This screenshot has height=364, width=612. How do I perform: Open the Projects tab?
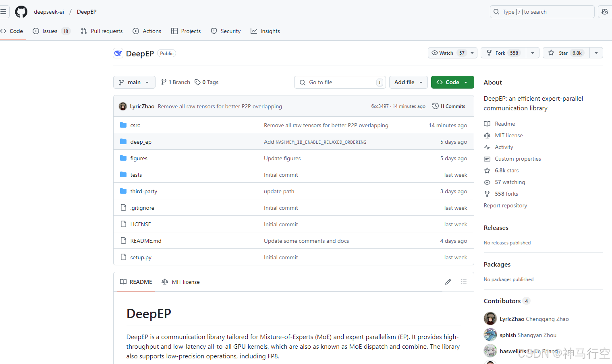[186, 31]
